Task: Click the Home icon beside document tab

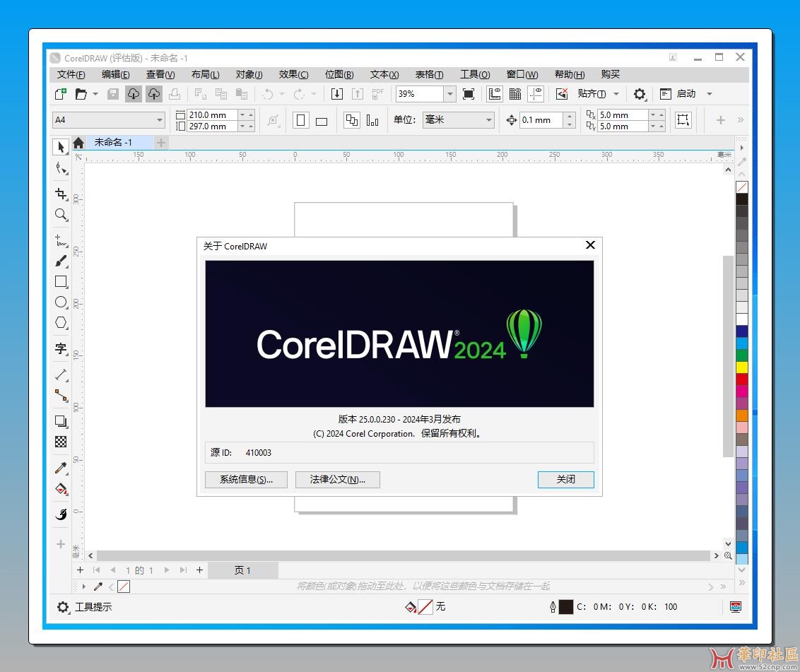Action: click(x=78, y=143)
